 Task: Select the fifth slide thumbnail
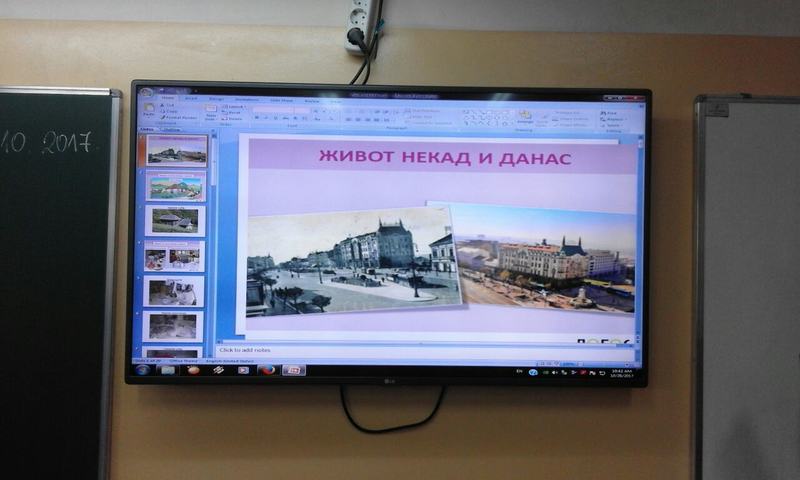point(173,291)
